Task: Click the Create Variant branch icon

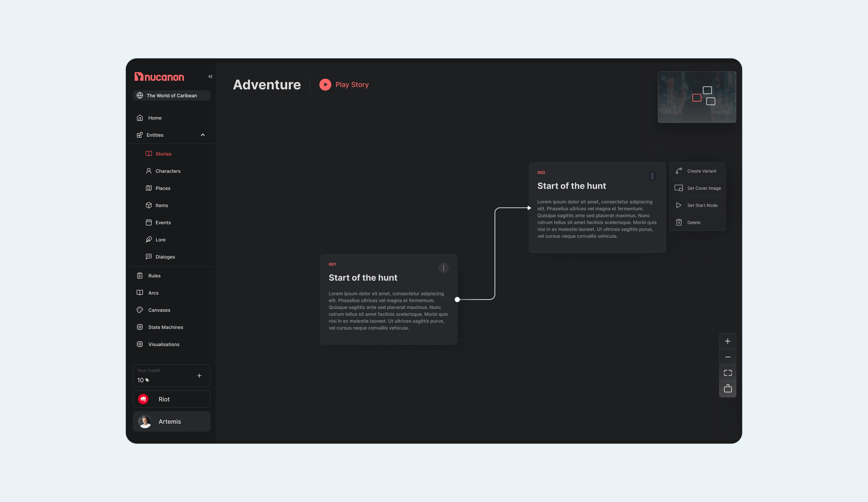Action: pyautogui.click(x=679, y=171)
